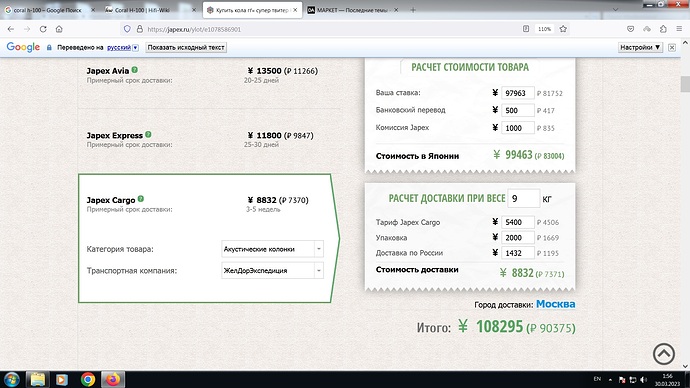The width and height of the screenshot is (690, 388).
Task: Open the extensions puzzle icon
Action: 663,29
